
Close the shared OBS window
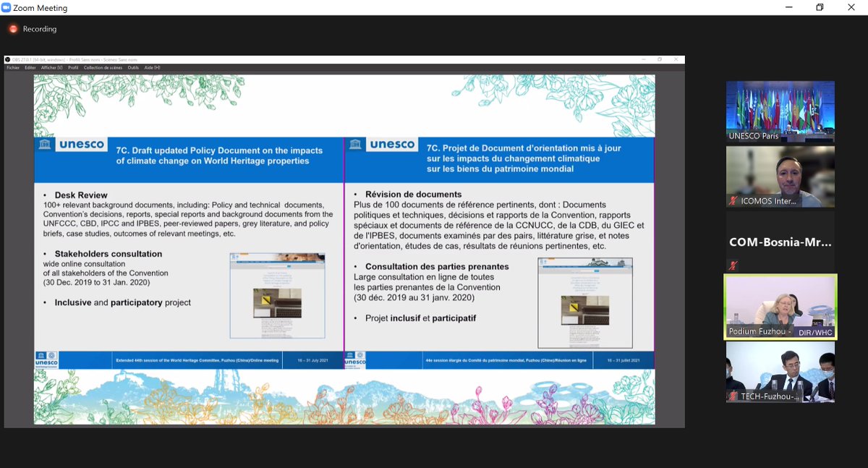676,59
